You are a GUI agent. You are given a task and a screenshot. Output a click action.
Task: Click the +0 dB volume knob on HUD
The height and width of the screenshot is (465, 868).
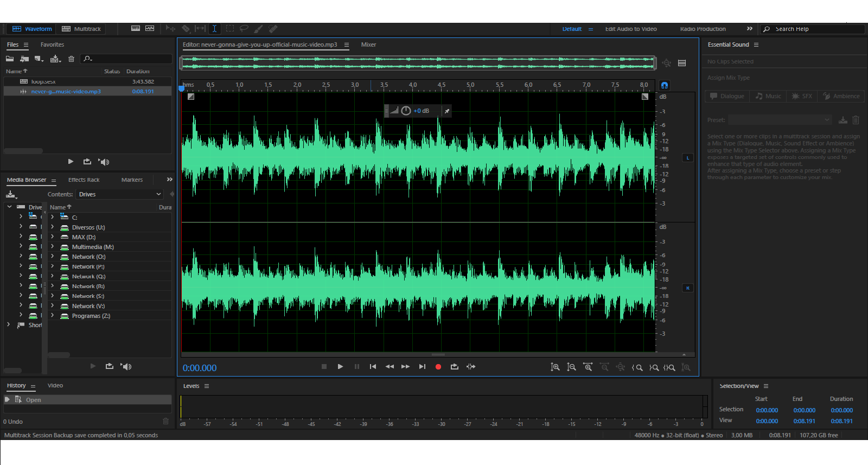point(406,111)
